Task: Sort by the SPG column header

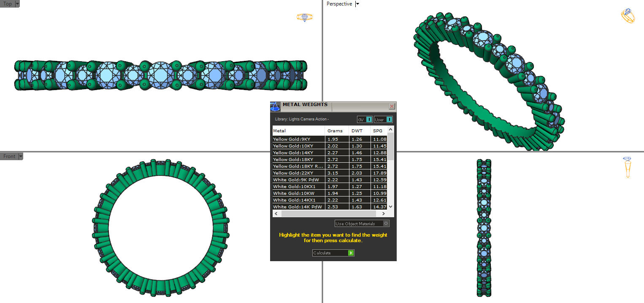Action: click(x=379, y=131)
